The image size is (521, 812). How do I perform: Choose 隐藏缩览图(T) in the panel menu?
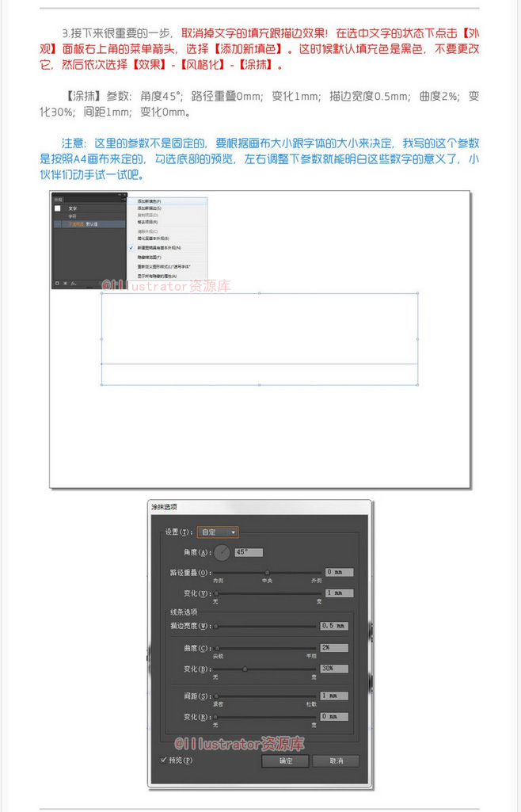click(x=167, y=257)
